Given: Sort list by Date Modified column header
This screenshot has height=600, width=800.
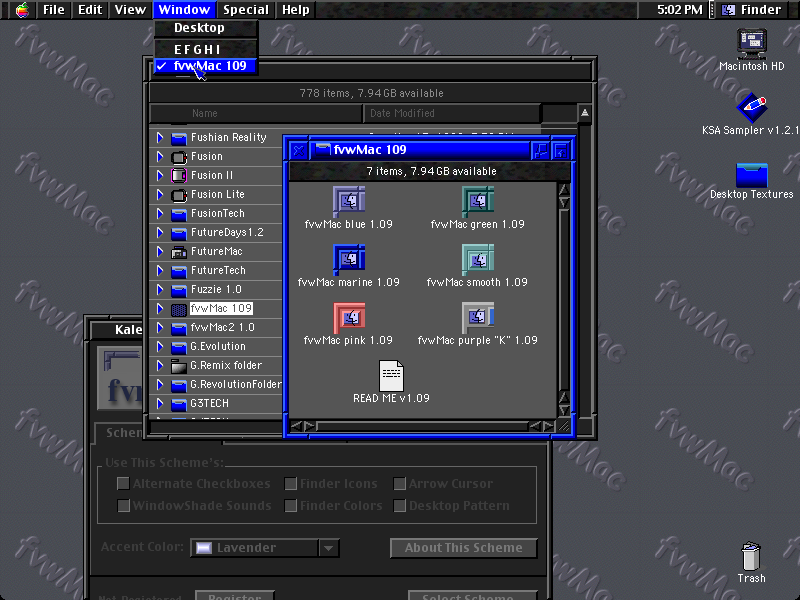Looking at the screenshot, I should 452,113.
